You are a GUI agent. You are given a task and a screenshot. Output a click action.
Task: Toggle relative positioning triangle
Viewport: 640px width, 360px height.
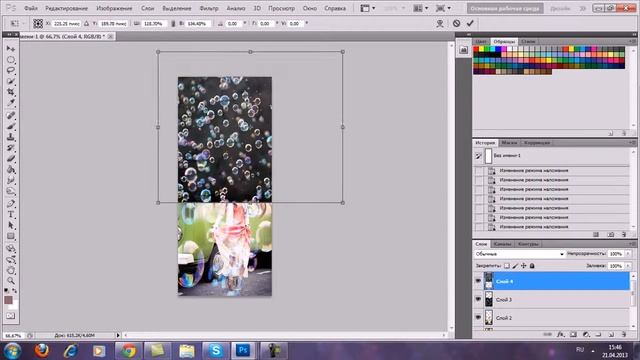click(86, 24)
